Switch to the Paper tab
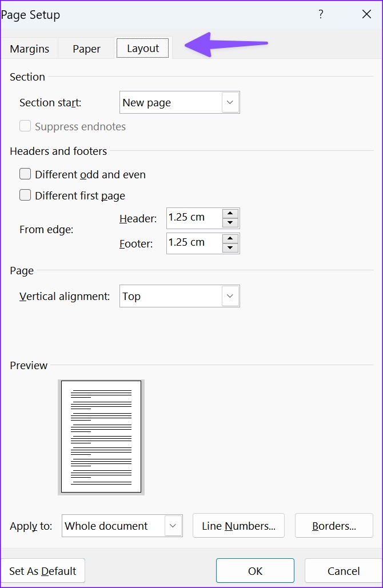 tap(86, 49)
